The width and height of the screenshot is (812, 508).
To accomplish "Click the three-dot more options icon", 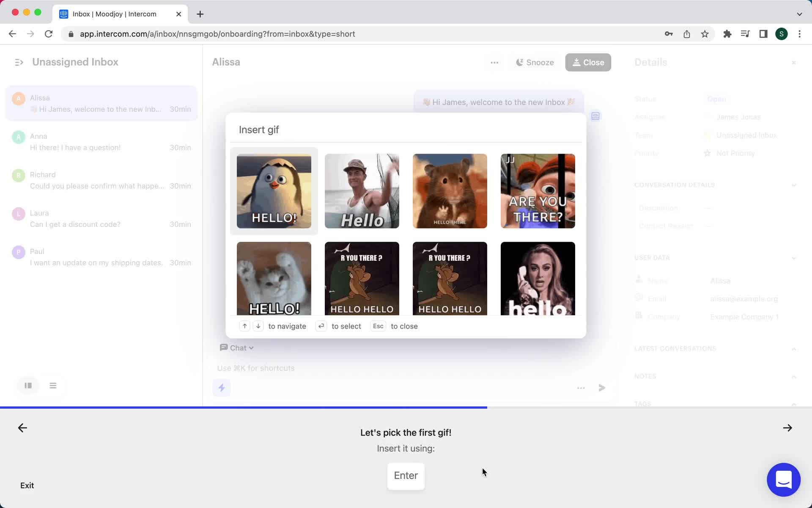I will (494, 62).
